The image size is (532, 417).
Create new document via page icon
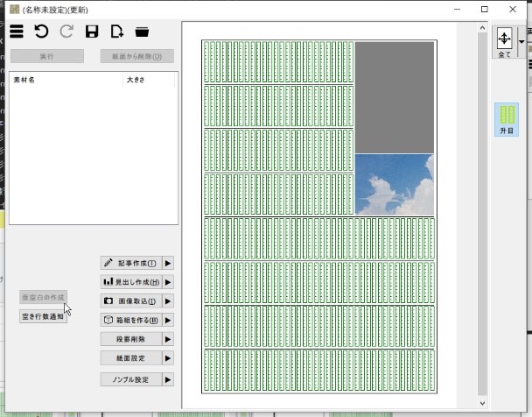[x=117, y=32]
